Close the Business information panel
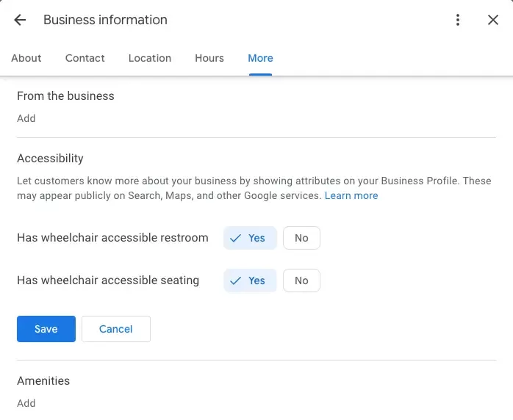This screenshot has width=513, height=420. coord(493,20)
